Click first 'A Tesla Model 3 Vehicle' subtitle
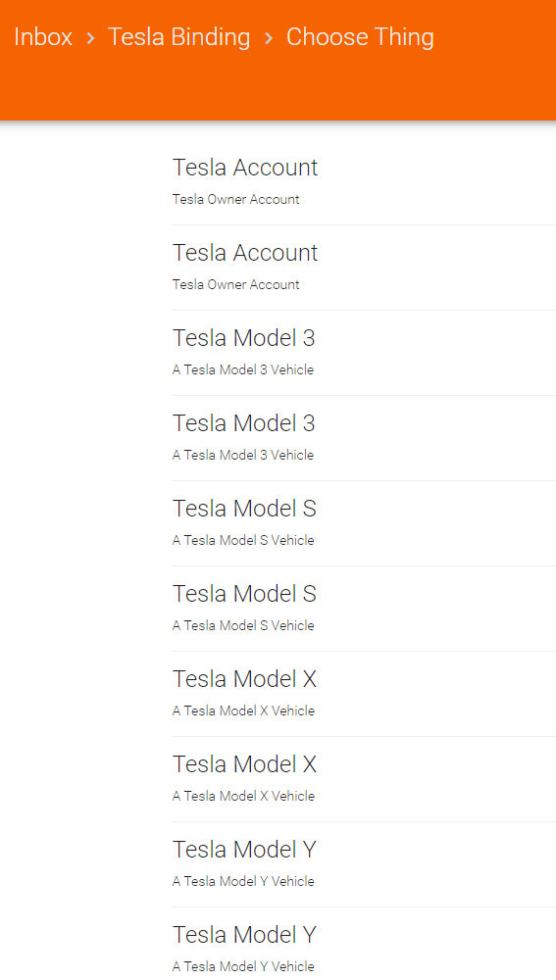This screenshot has height=980, width=556. [x=243, y=370]
